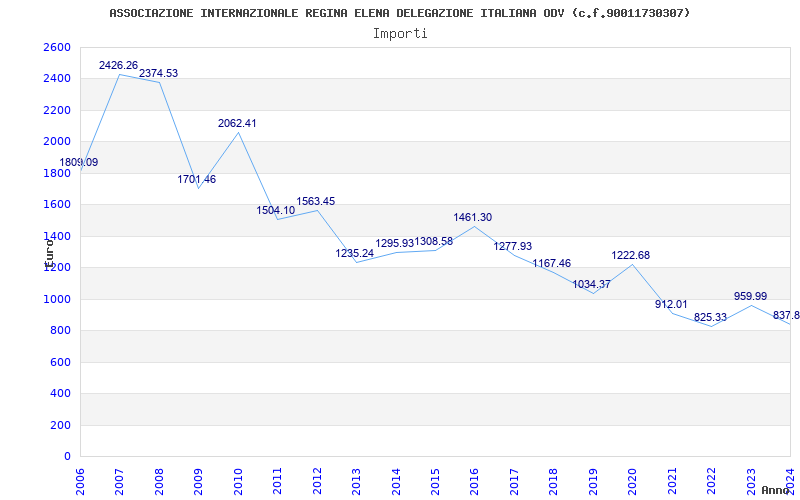Click the 1167.46 data label
800x500 pixels.
pyautogui.click(x=552, y=264)
